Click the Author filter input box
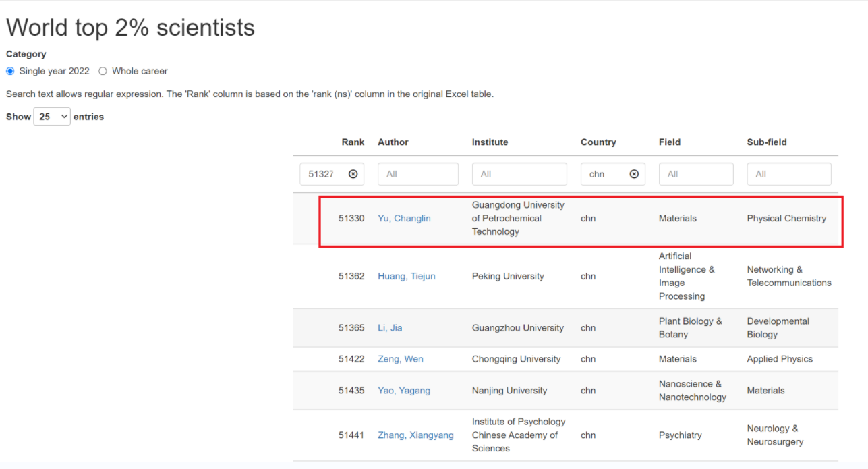Viewport: 868px width, 469px height. (417, 174)
